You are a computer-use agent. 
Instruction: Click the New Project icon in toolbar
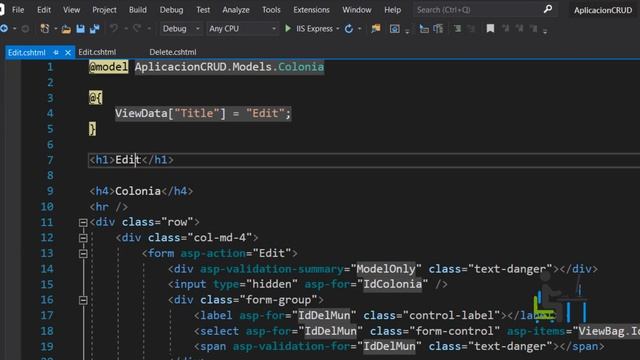[44, 29]
